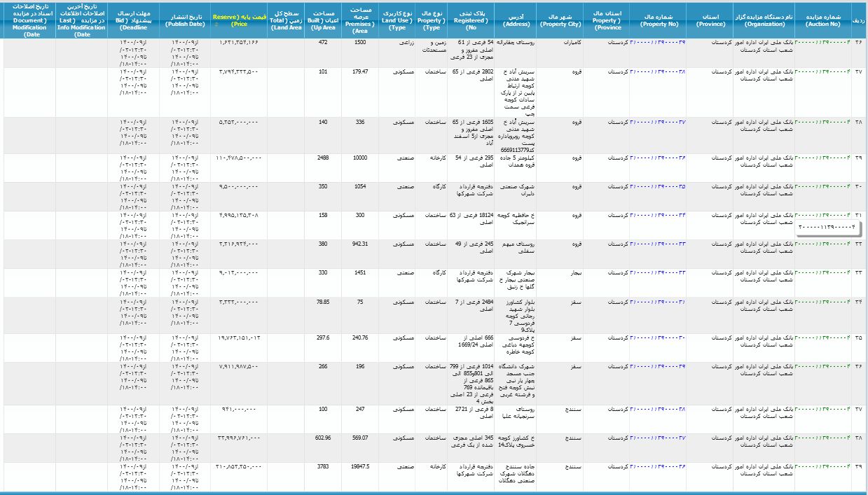Open the auction number link in row 30
This screenshot has height=495, width=868.
click(822, 187)
